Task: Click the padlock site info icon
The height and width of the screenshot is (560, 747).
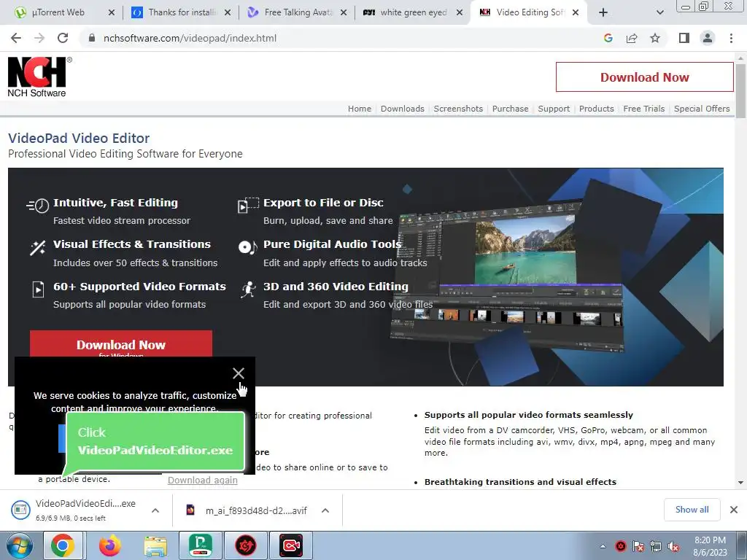Action: (x=92, y=38)
